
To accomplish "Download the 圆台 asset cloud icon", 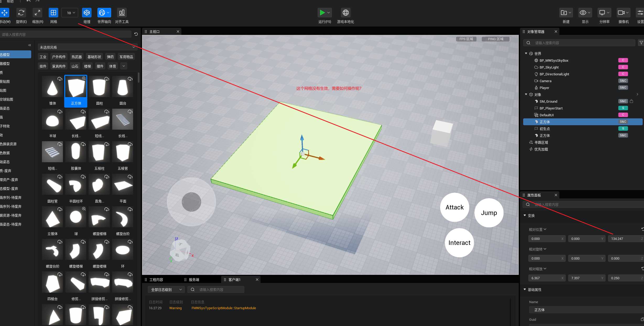I will pyautogui.click(x=130, y=79).
